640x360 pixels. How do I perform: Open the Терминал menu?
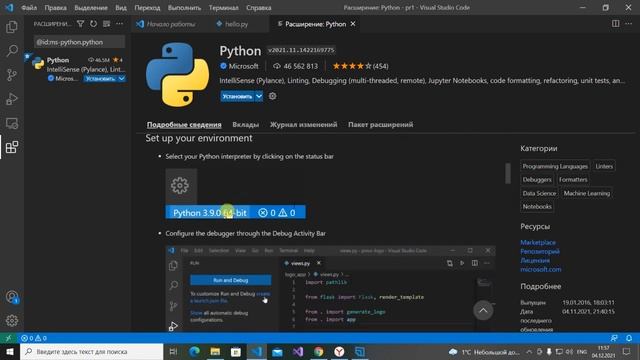[224, 8]
